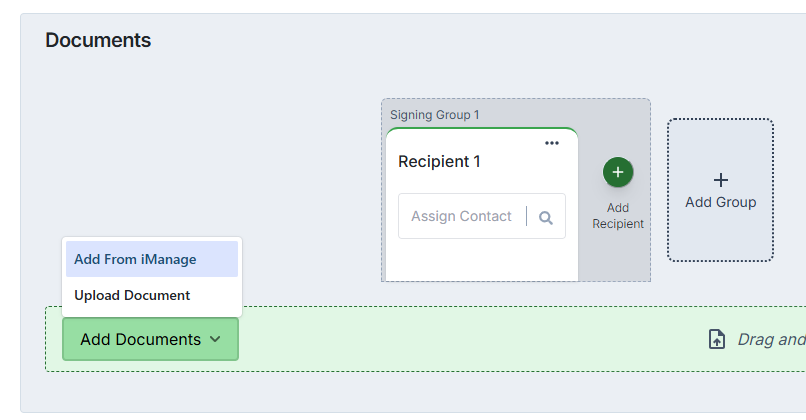Click the Signing Group 1 label

434,115
